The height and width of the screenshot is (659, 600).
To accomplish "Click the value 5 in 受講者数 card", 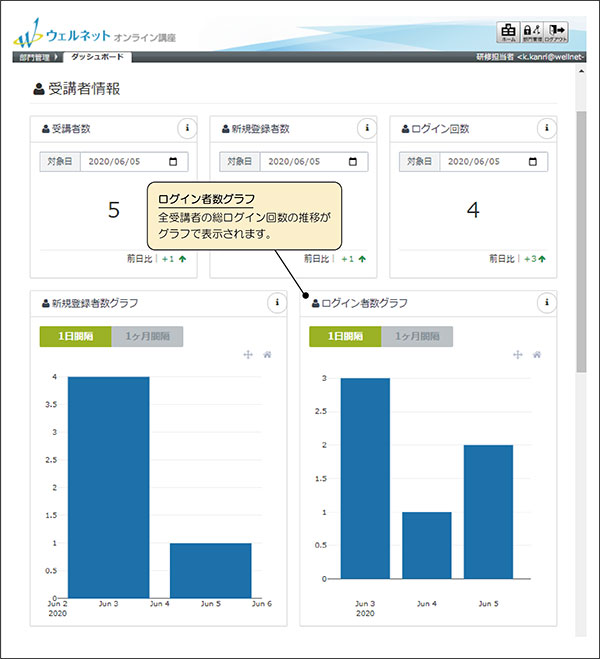I will click(114, 210).
